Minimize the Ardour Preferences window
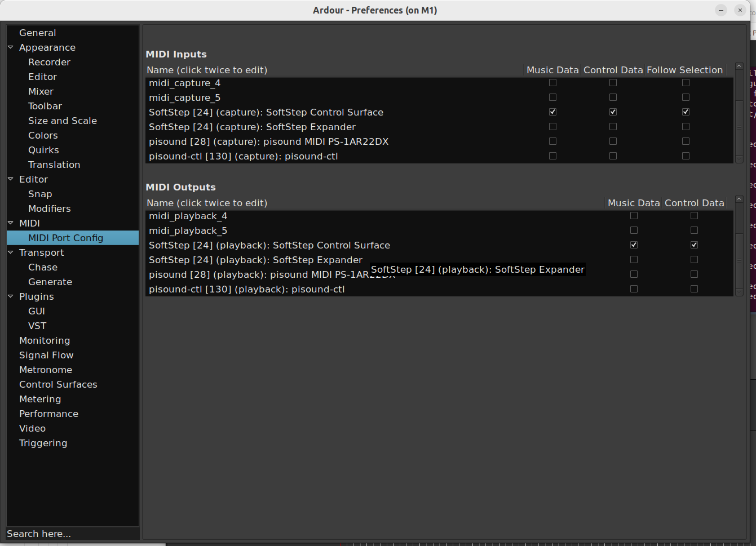Viewport: 756px width, 546px height. tap(720, 10)
